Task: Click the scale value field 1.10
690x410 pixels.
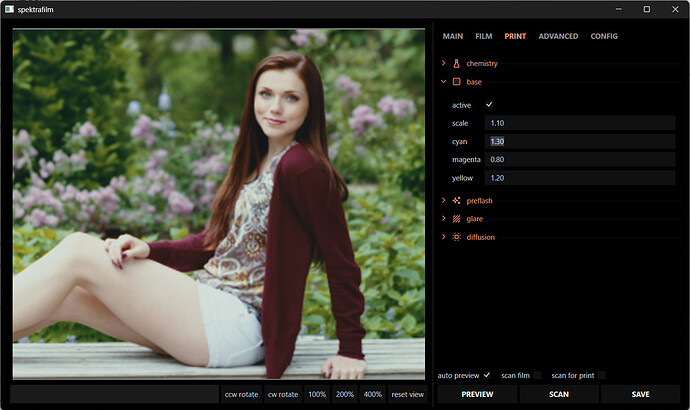Action: pos(580,123)
